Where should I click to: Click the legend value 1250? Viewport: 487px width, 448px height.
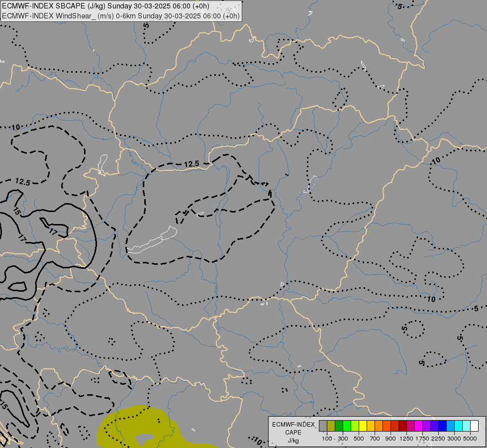pos(406,439)
